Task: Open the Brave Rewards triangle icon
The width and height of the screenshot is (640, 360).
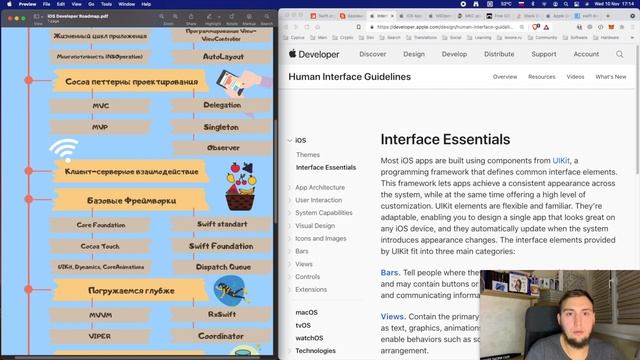Action: [546, 27]
